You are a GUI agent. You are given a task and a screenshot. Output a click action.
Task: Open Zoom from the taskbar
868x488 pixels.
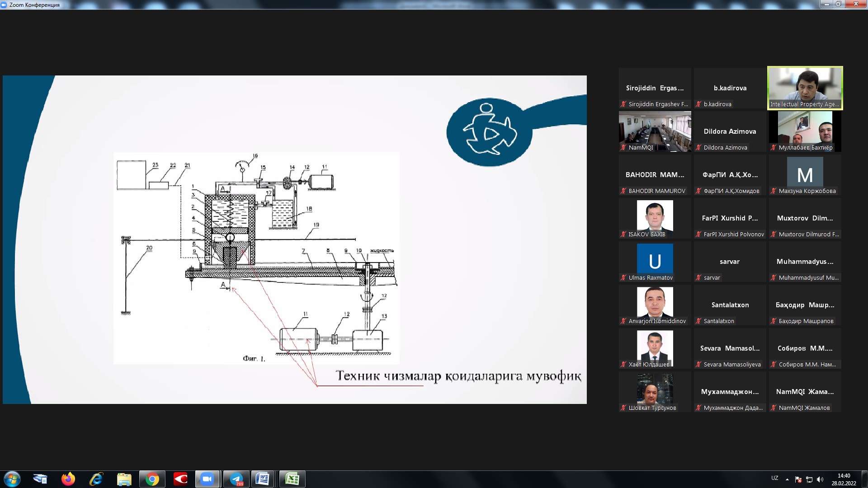pos(207,479)
